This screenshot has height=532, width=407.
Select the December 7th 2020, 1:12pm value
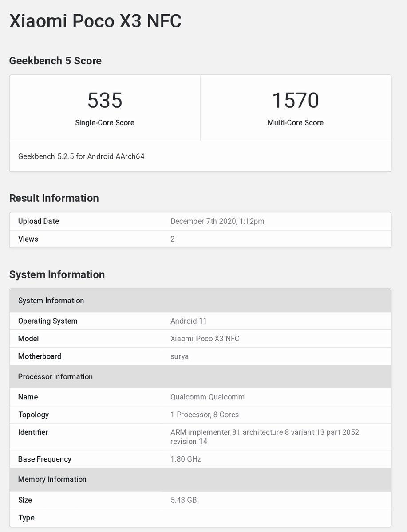coord(217,221)
